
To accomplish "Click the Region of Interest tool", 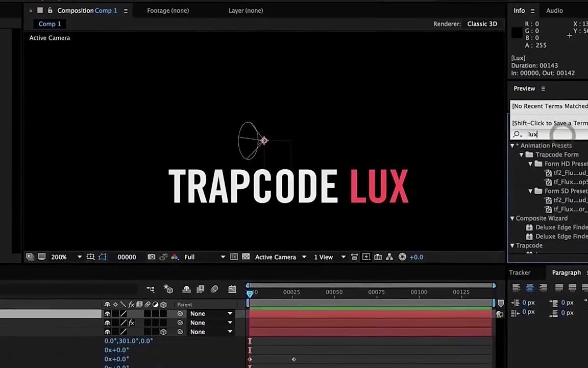I will 234,257.
